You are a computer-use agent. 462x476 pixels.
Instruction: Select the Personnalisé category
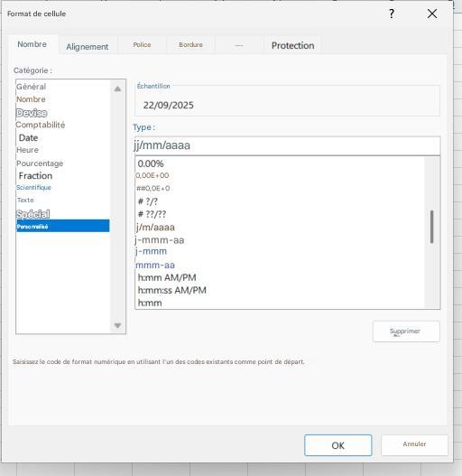pyautogui.click(x=63, y=227)
